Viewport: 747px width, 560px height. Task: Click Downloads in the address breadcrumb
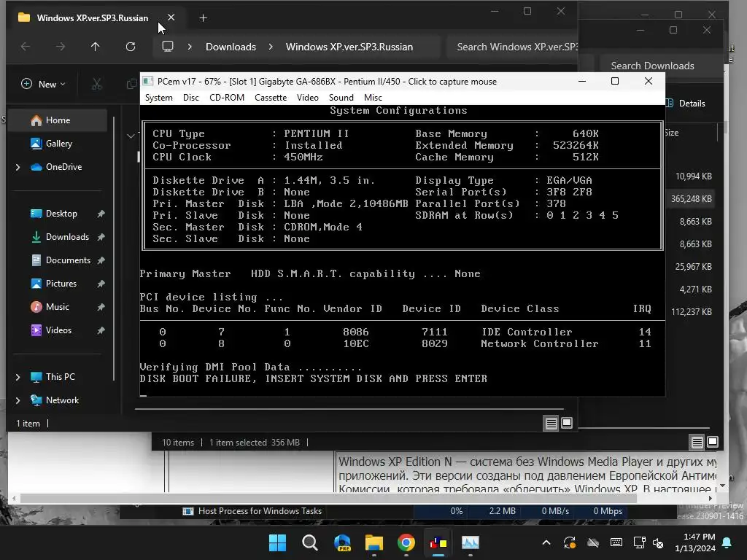coord(231,47)
